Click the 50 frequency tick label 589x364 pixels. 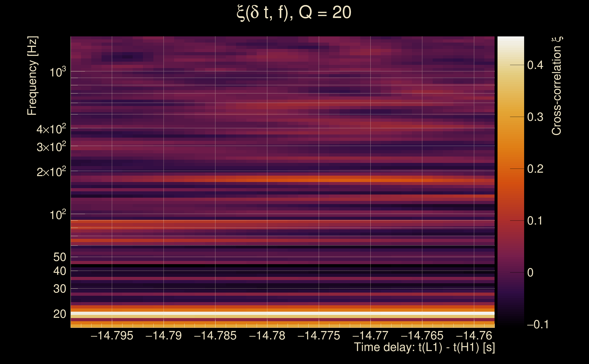[59, 257]
